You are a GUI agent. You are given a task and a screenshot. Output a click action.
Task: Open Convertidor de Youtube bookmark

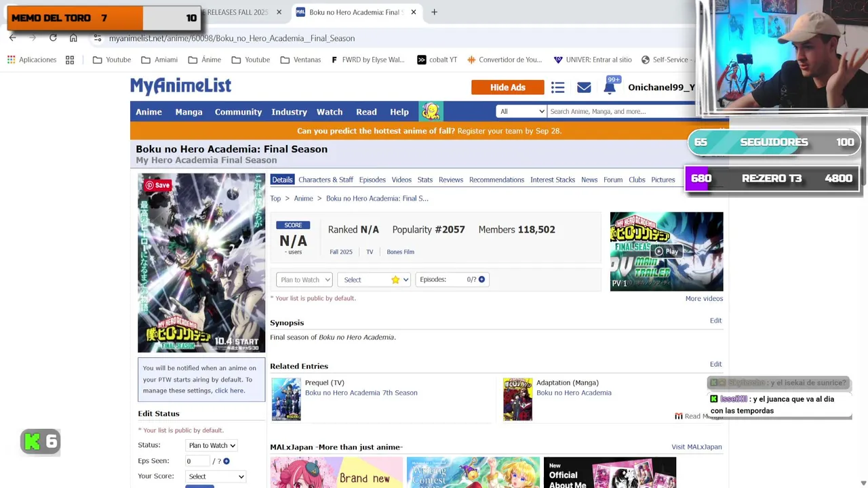coord(505,60)
